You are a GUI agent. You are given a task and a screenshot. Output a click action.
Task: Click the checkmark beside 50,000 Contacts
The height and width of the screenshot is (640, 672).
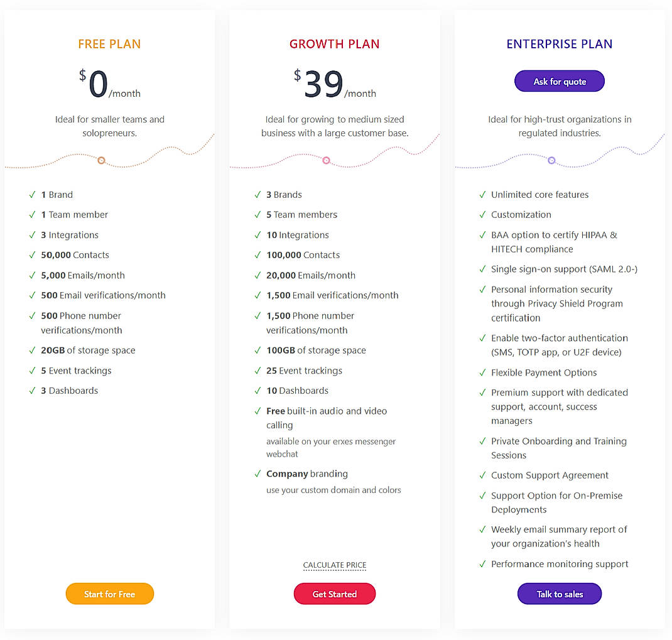pos(33,255)
